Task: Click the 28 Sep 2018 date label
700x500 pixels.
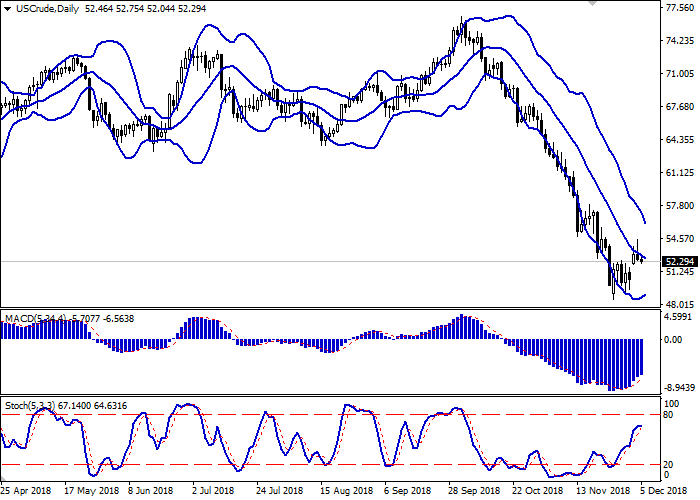Action: pyautogui.click(x=475, y=491)
